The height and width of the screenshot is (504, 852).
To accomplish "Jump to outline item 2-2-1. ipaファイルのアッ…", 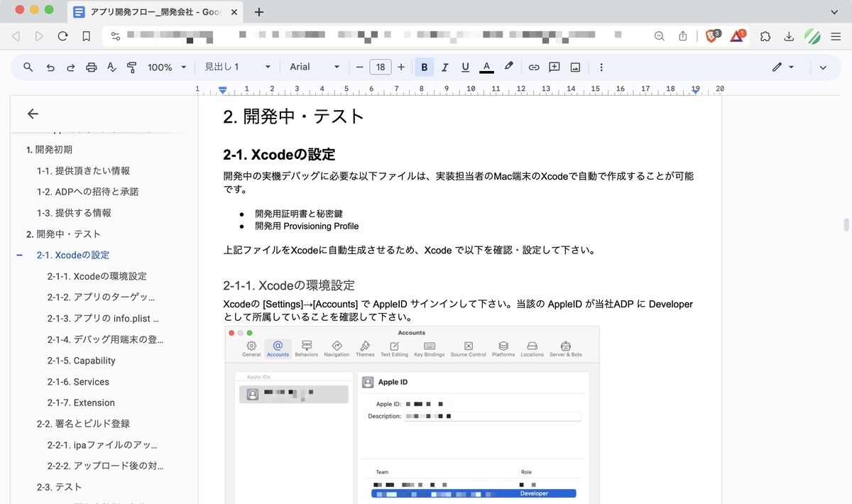I will tap(102, 445).
